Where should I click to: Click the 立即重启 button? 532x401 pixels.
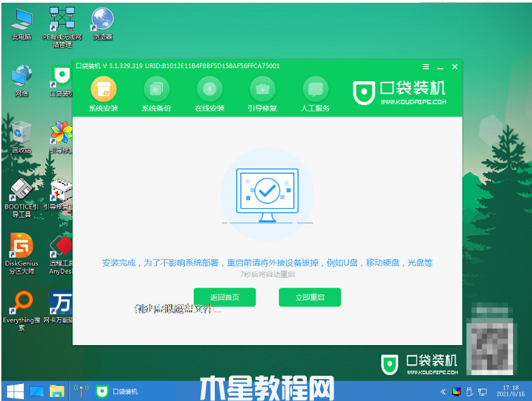[x=310, y=297]
